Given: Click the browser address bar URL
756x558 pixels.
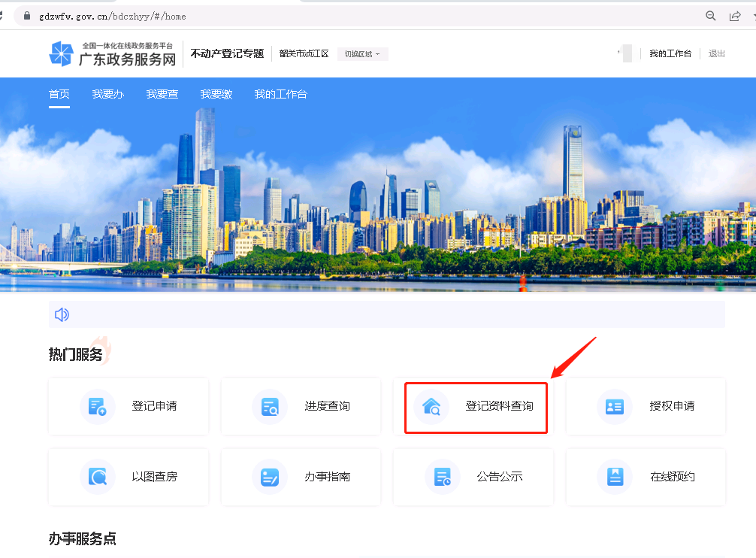Looking at the screenshot, I should coord(113,16).
